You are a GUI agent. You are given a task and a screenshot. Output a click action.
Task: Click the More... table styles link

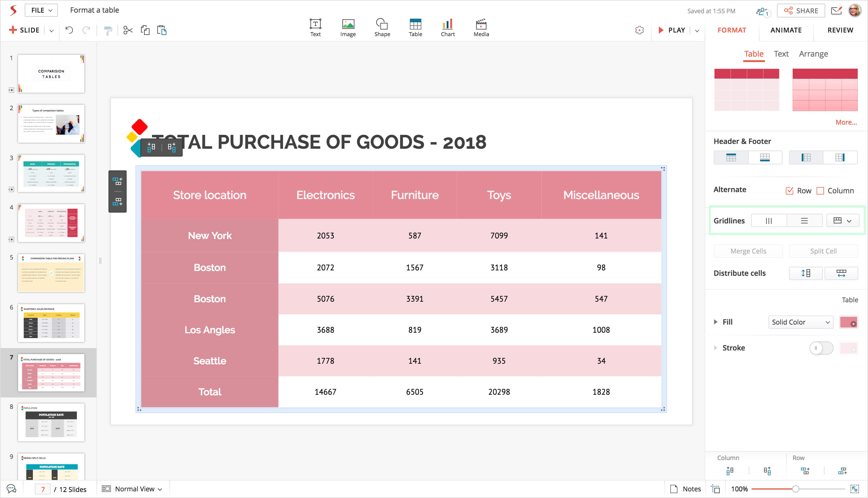846,122
